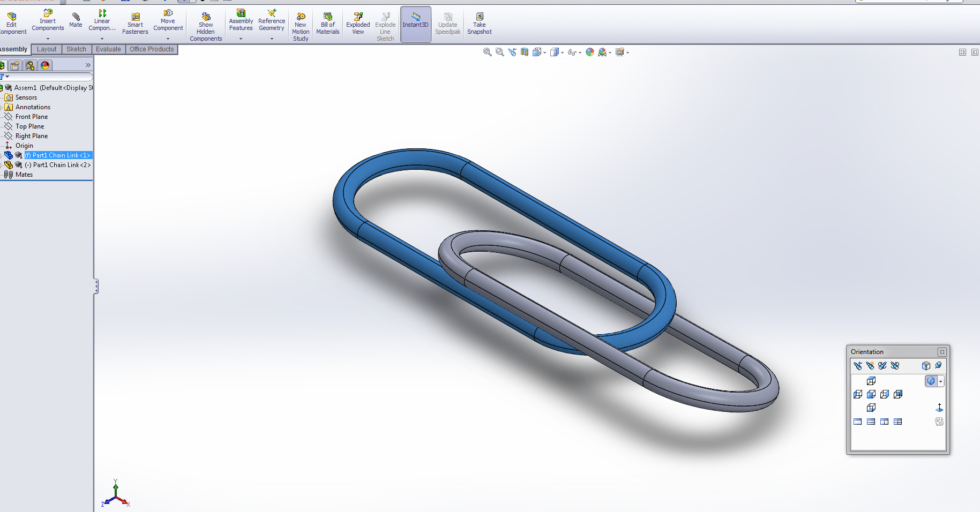Open Reference Geometry dropdown arrow
The image size is (980, 512).
click(272, 39)
